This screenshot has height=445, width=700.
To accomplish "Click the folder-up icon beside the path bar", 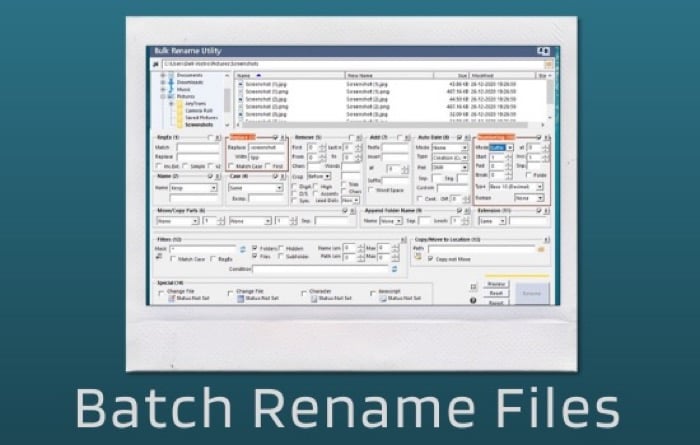I will click(x=155, y=64).
